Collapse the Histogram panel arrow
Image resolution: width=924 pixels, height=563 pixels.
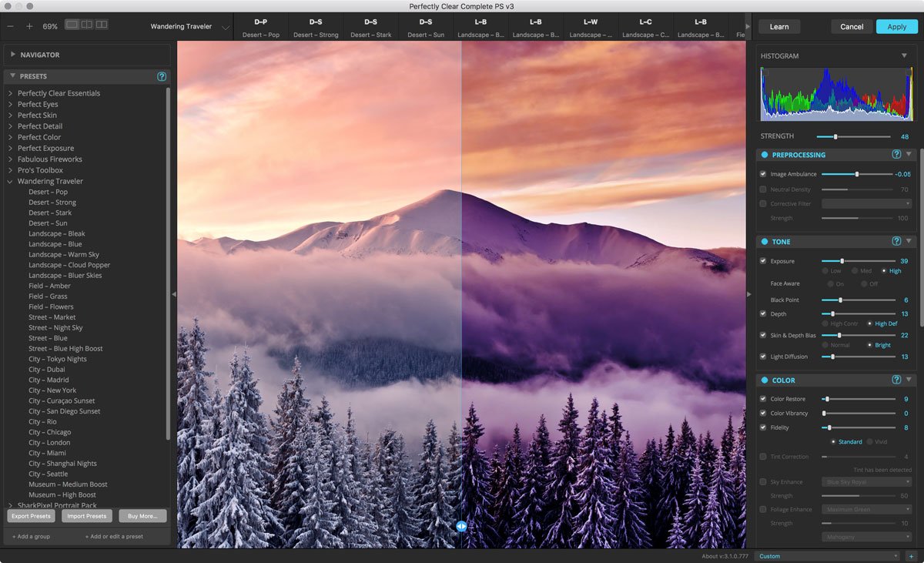tap(905, 56)
